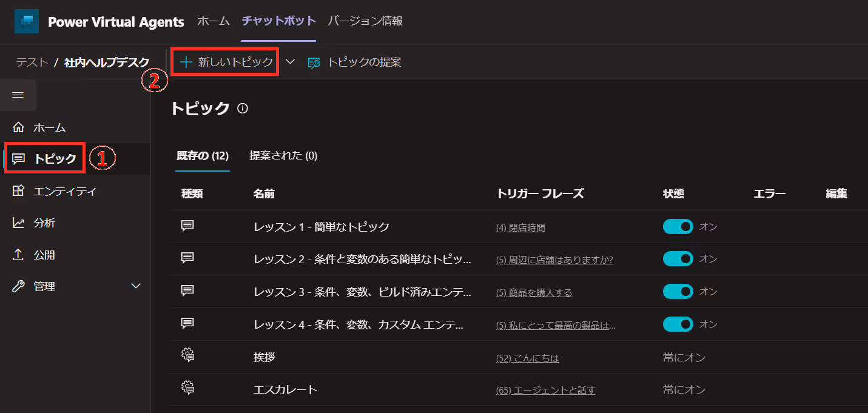
Task: Open the レッスン 1 - 簡単なトピック topic name
Action: coord(321,227)
